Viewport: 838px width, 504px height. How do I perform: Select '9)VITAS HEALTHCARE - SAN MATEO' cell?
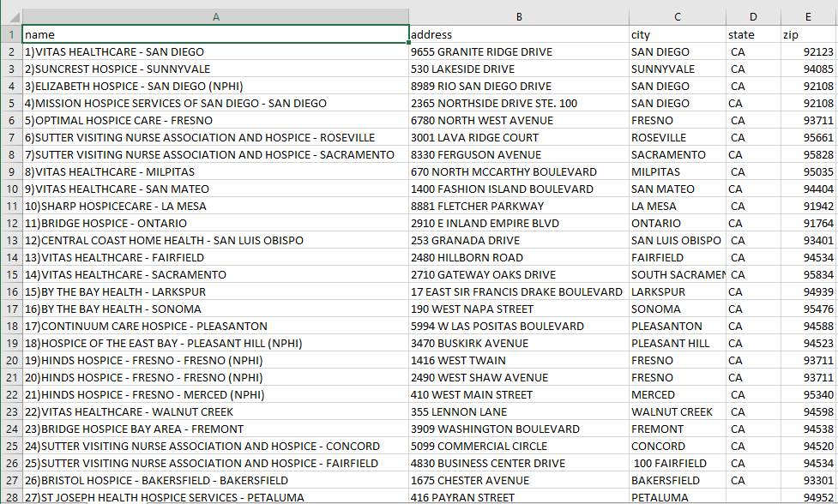pos(216,189)
